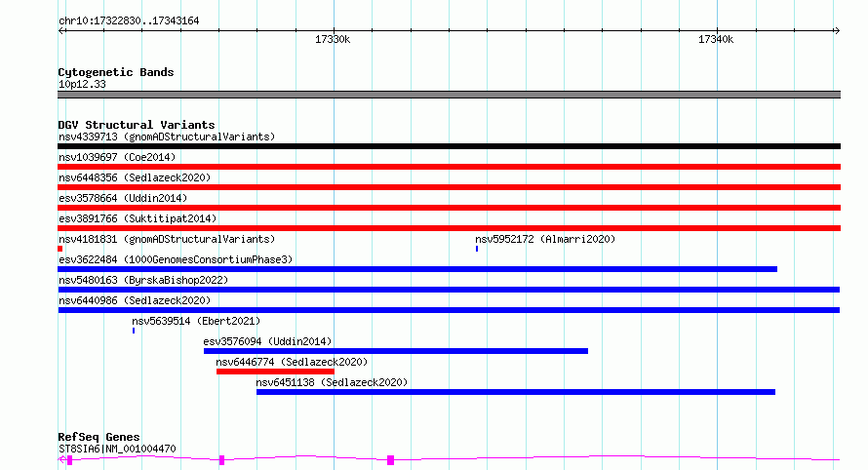Screen dimensions: 868x470
Task: Select the small red nsv4181831 marker
Action: click(x=59, y=249)
